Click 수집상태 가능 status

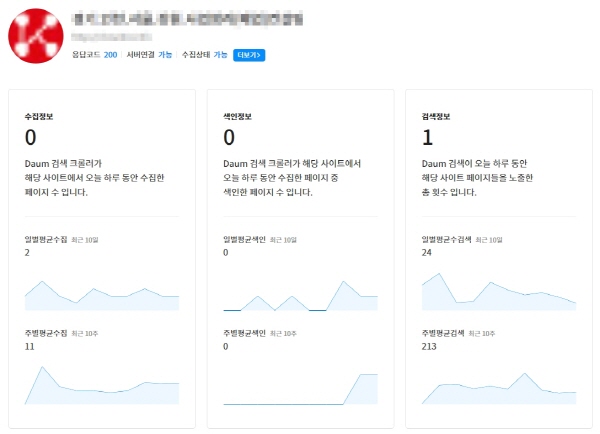(x=204, y=55)
